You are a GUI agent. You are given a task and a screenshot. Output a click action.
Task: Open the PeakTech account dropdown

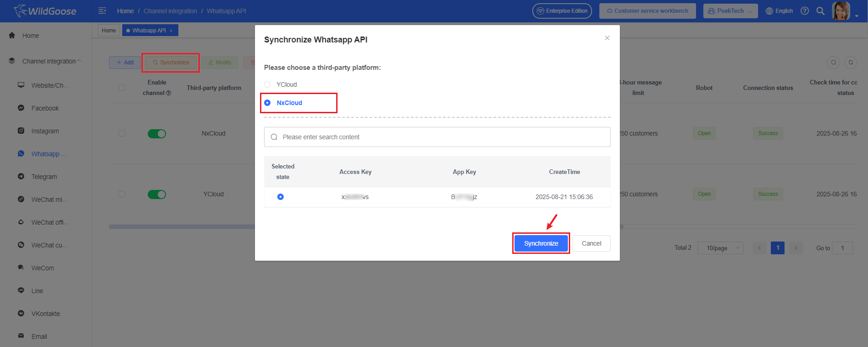coord(730,11)
